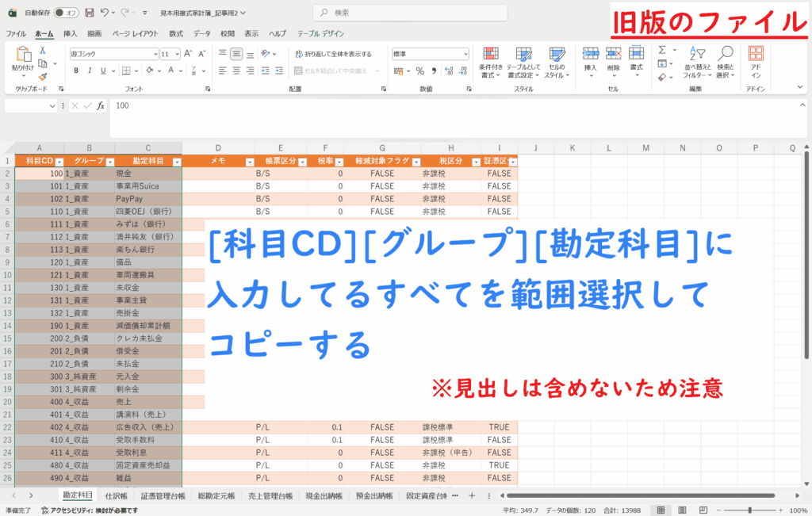
Task: Toggle 折り返して全体を表示する wrap text
Action: tap(333, 54)
